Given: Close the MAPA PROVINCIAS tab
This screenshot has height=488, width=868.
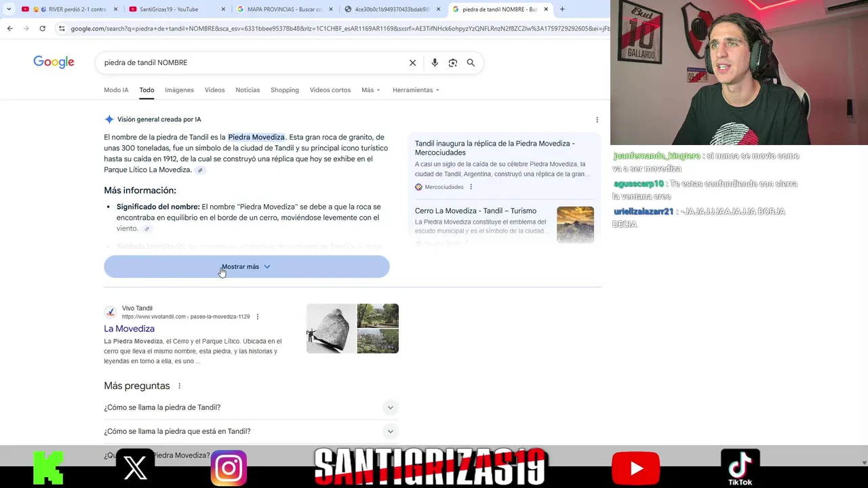Looking at the screenshot, I should 330,9.
